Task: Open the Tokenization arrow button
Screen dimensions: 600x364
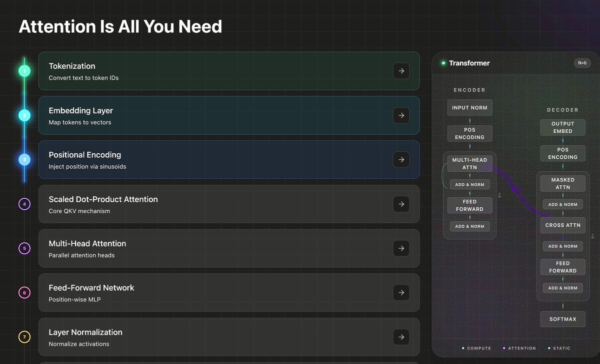Action: [401, 71]
